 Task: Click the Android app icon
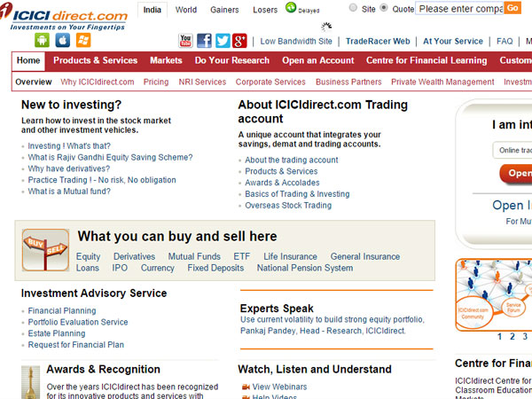[x=42, y=40]
